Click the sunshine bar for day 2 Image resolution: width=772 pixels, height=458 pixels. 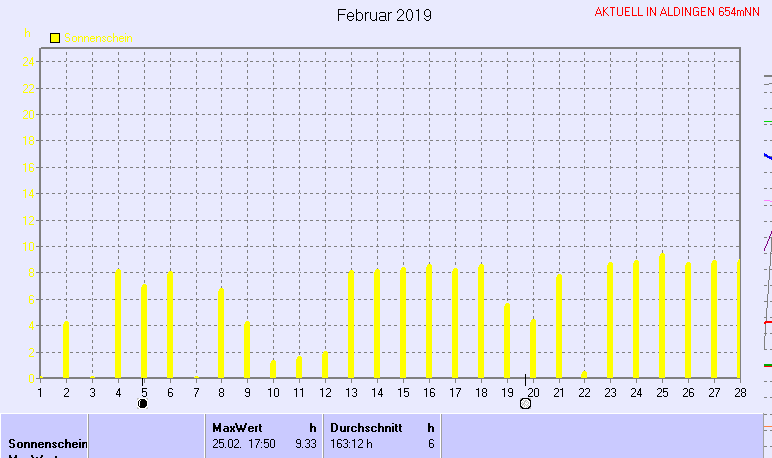pyautogui.click(x=66, y=349)
